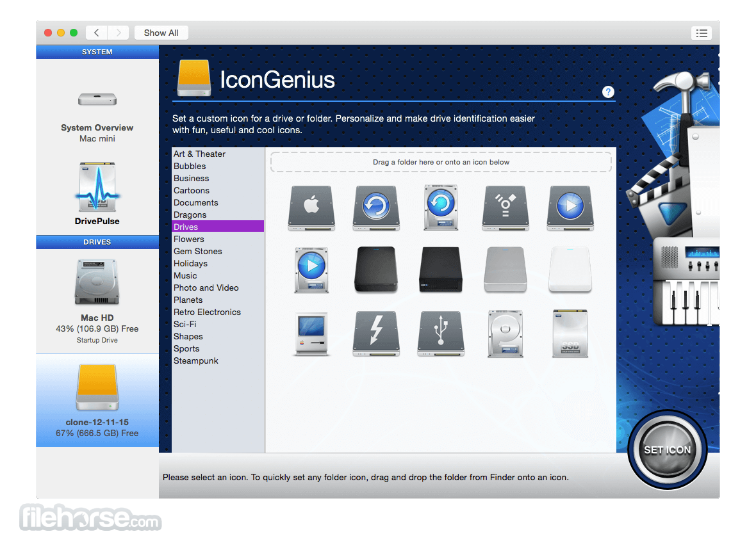Image resolution: width=756 pixels, height=550 pixels.
Task: Open the Flowers category
Action: coord(218,239)
